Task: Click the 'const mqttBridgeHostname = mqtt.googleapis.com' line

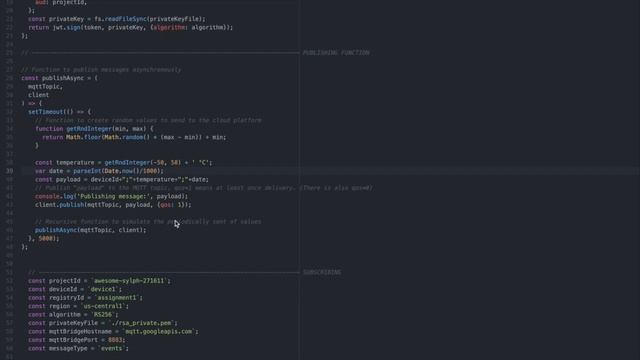Action: [x=113, y=331]
